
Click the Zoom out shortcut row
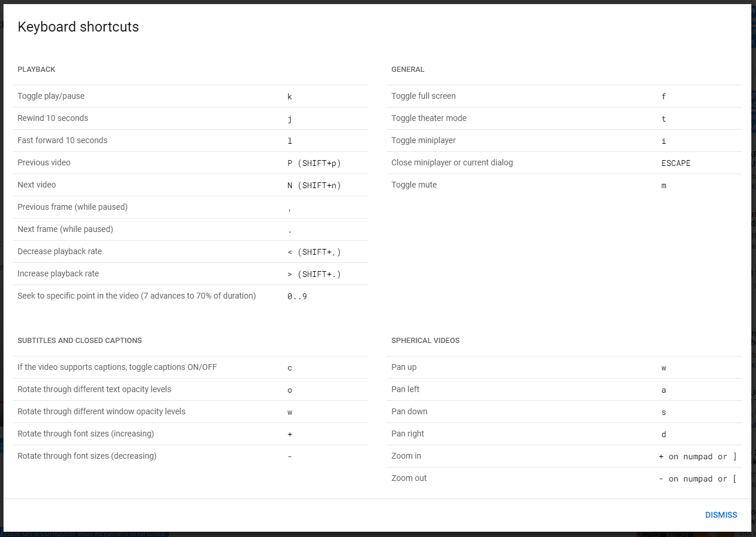[x=564, y=479]
